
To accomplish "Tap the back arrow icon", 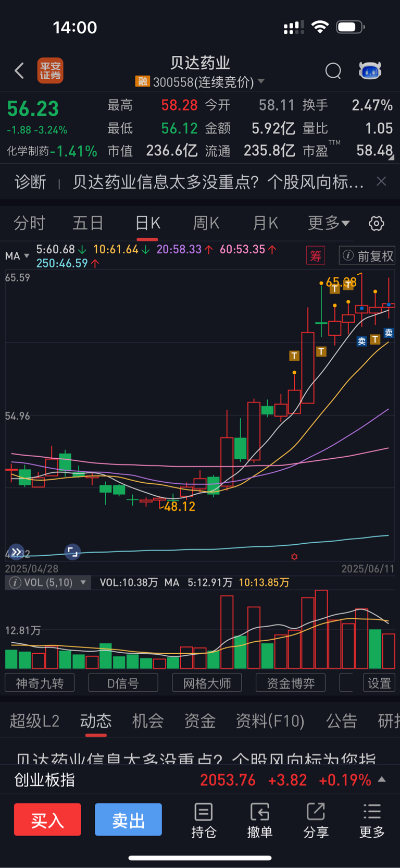I will click(19, 70).
